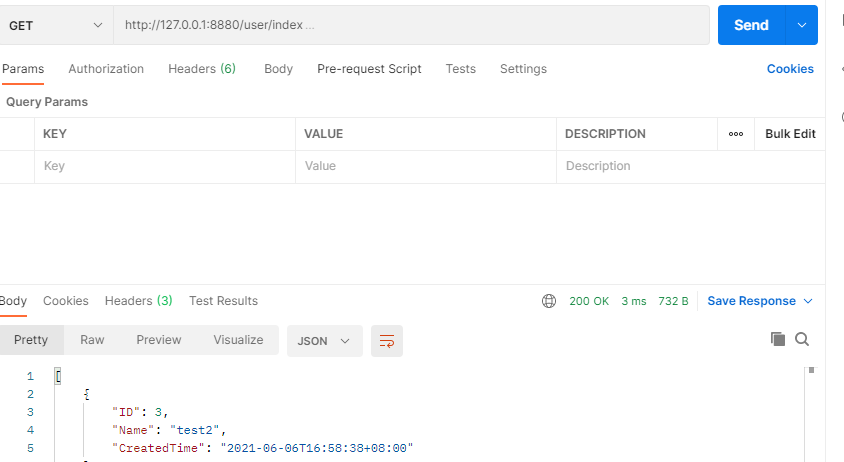Click the 732 B response size

click(673, 302)
